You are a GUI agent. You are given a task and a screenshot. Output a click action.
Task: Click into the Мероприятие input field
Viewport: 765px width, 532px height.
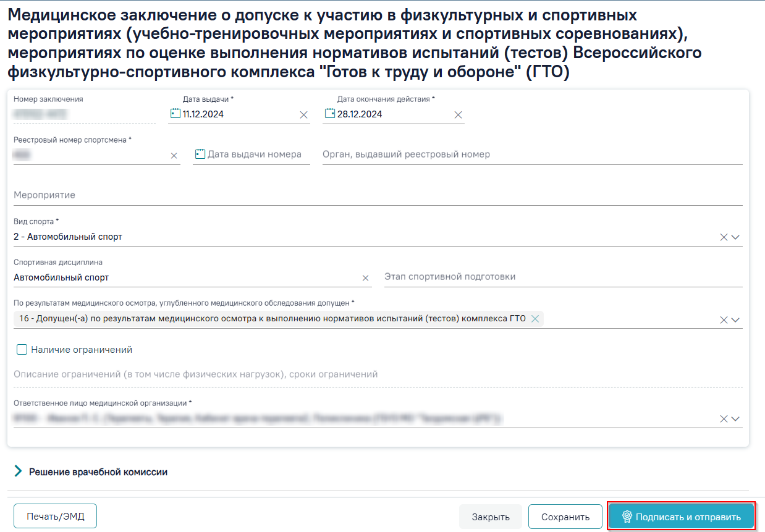378,195
